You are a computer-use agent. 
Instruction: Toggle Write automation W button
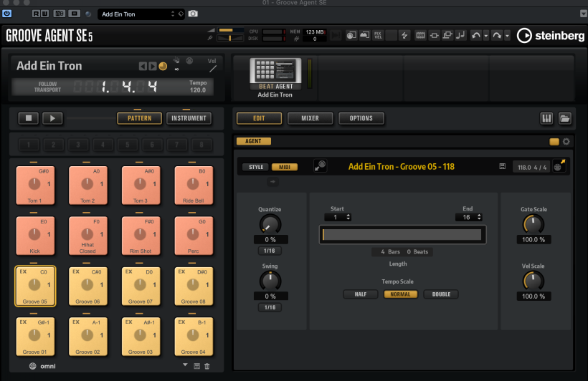coord(44,14)
